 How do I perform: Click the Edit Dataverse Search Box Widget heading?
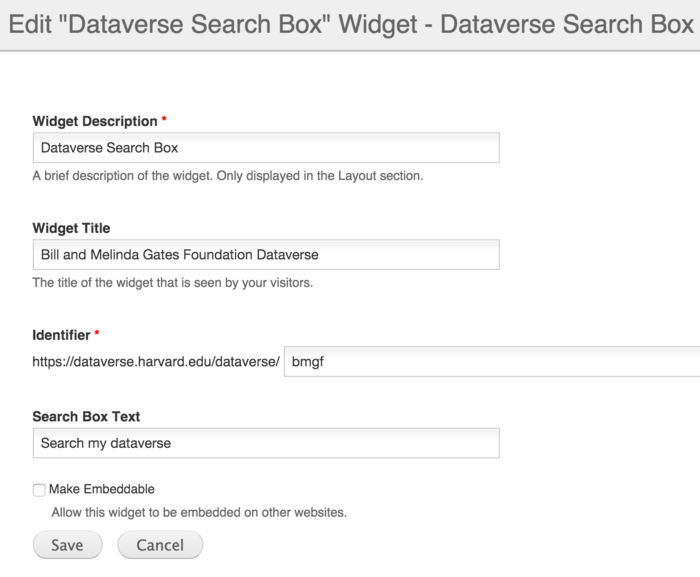click(351, 24)
